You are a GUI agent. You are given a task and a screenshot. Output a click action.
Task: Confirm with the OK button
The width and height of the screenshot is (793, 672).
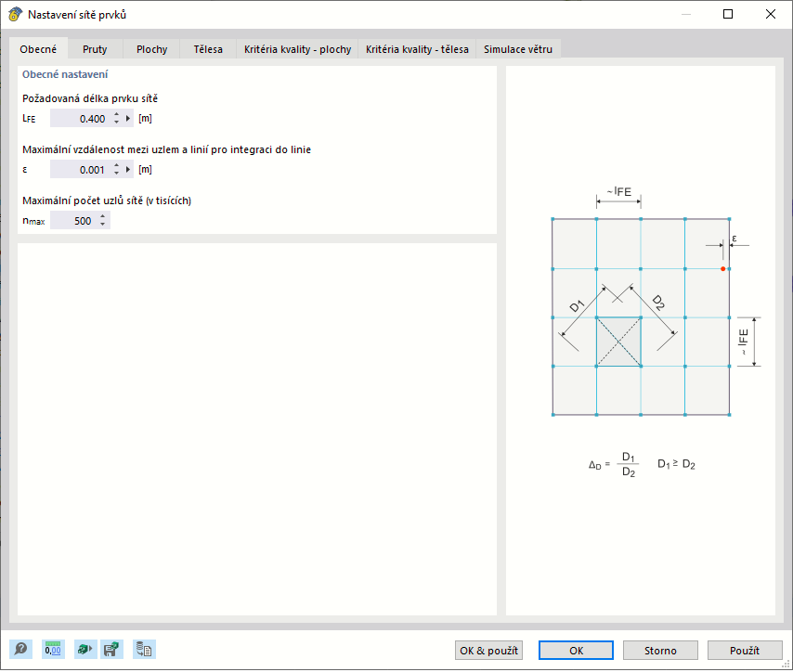pos(576,651)
